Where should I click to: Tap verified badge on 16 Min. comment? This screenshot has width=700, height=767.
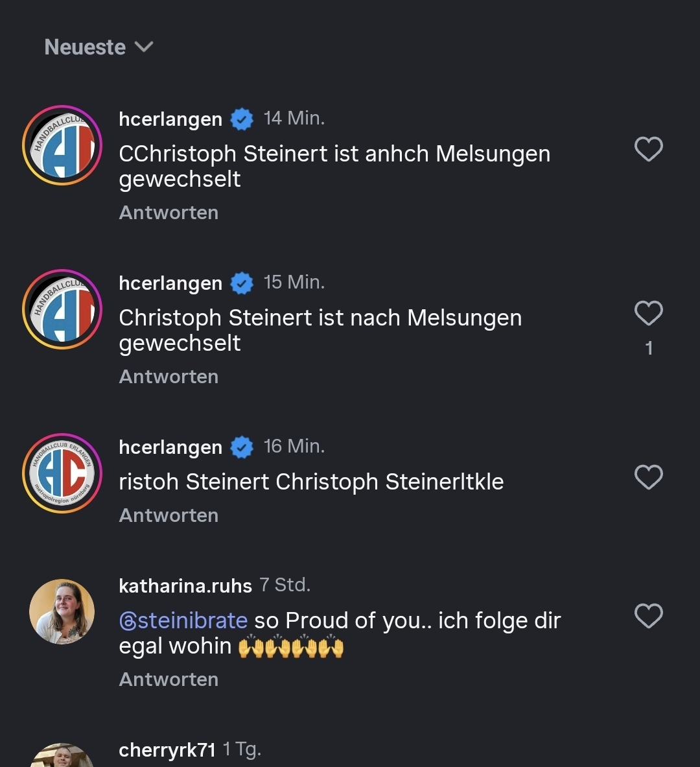coord(242,447)
